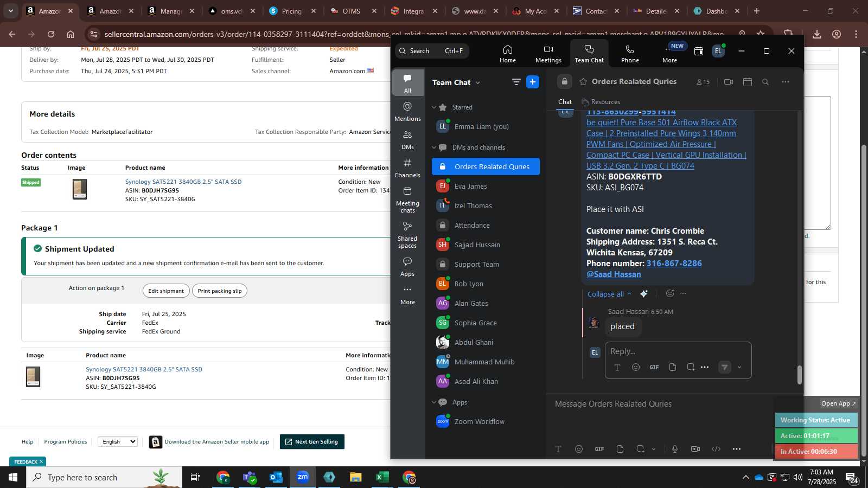Insert code snippet in composer

716,449
